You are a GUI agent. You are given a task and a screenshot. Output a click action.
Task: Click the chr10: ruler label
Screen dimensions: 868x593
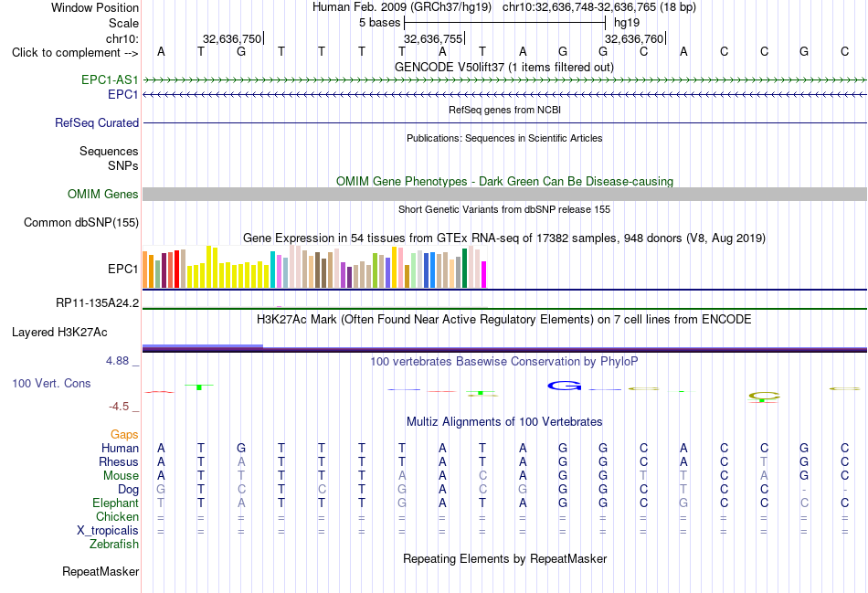tap(122, 38)
